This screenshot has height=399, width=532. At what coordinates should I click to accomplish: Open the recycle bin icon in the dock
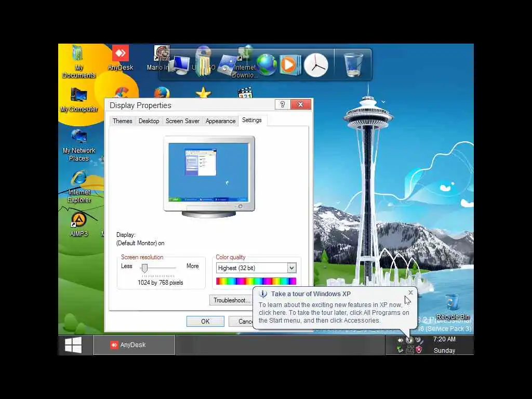pos(353,64)
